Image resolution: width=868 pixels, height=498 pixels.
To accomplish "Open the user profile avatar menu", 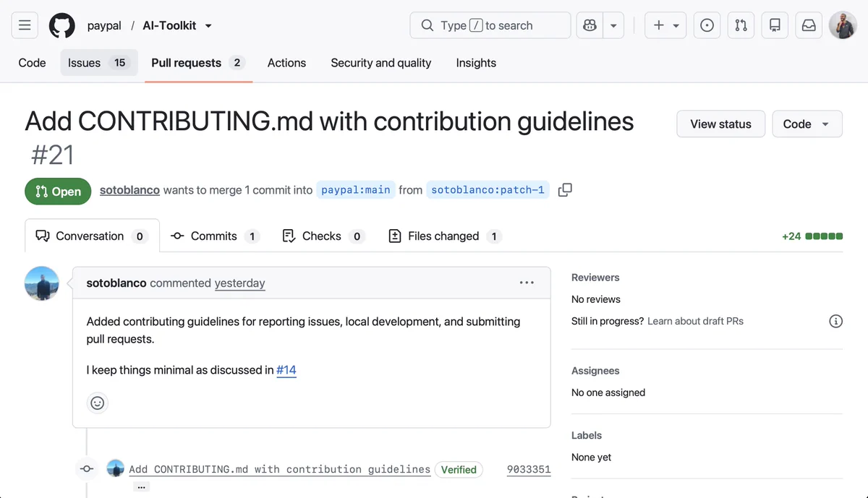I will (843, 25).
